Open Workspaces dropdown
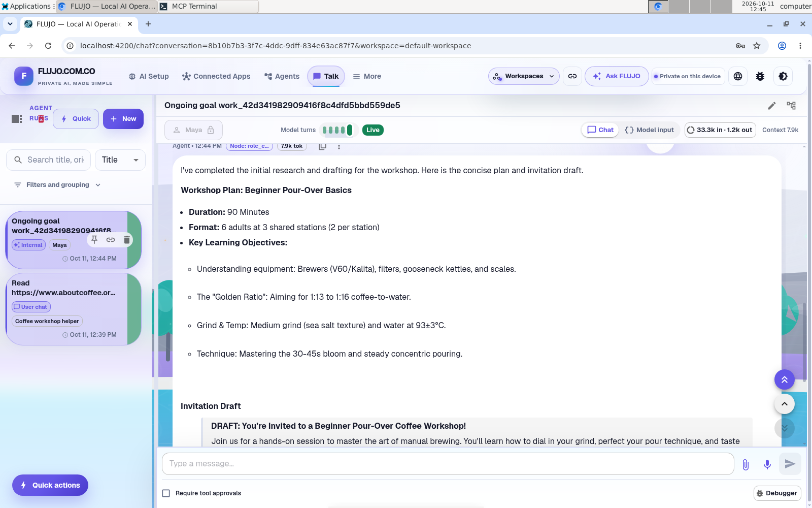 (x=524, y=76)
